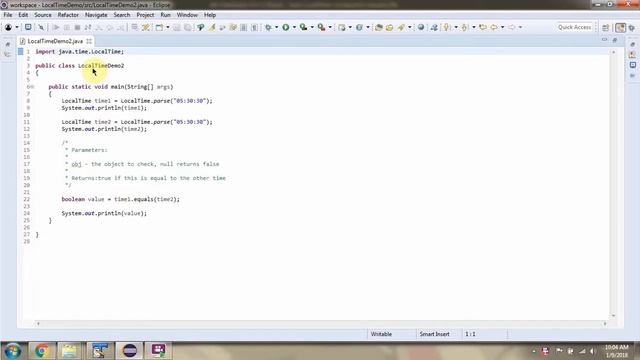Expand the Back history dropdown arrow
Screen dimensions: 640x360
[x=502, y=27]
